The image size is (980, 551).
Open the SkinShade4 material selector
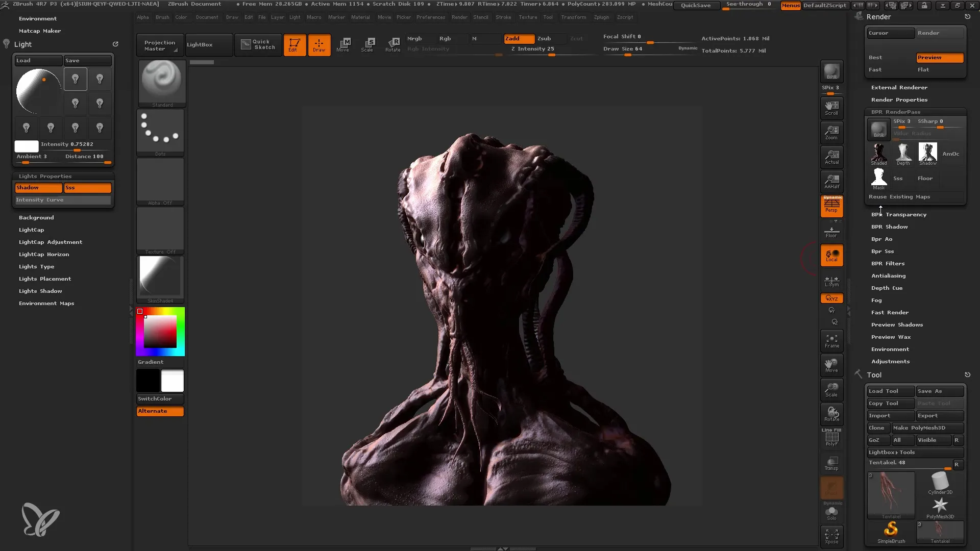point(160,279)
